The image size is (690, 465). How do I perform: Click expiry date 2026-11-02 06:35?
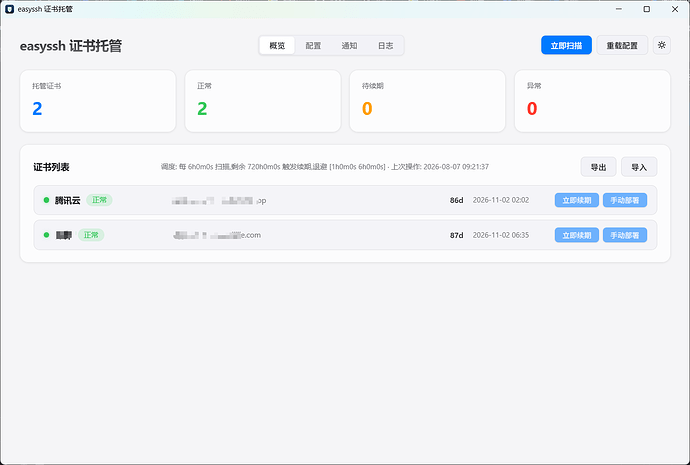[x=501, y=235]
